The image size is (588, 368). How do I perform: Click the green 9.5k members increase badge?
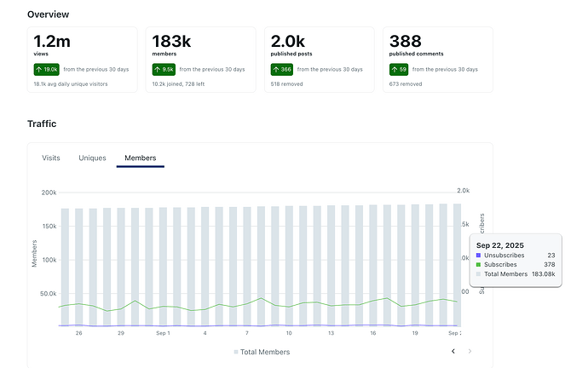[164, 70]
